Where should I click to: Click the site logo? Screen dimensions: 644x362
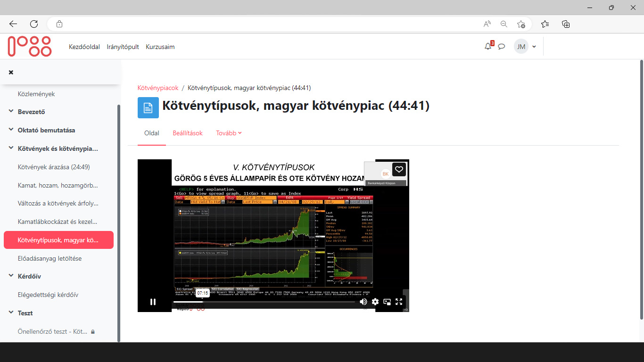click(30, 47)
